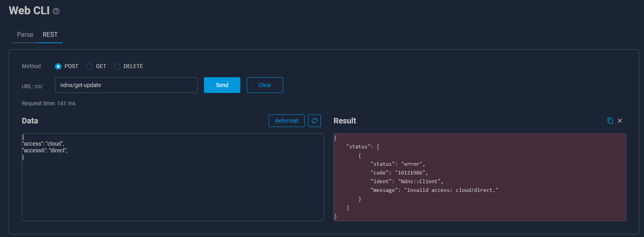644x237 pixels.
Task: Click the Request time 141 ms text
Action: pyautogui.click(x=48, y=103)
